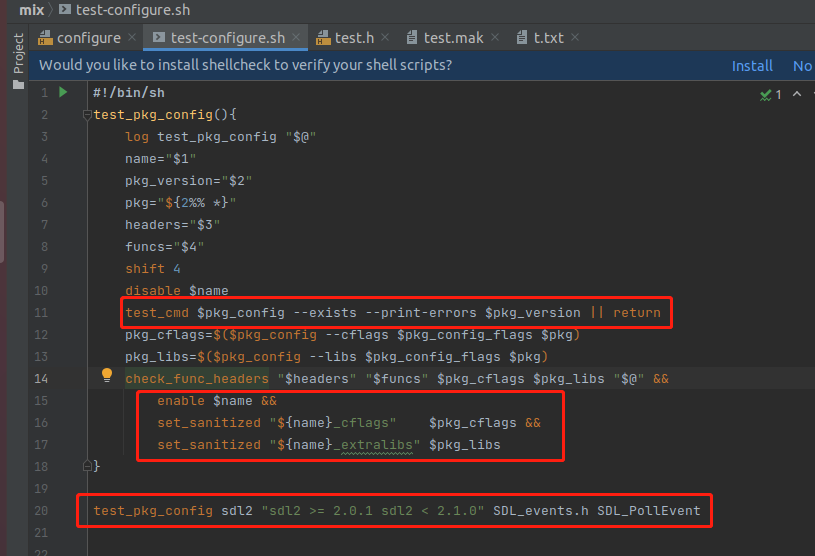The image size is (815, 556).
Task: Click the yellow lightbulb intention icon
Action: pos(107,375)
